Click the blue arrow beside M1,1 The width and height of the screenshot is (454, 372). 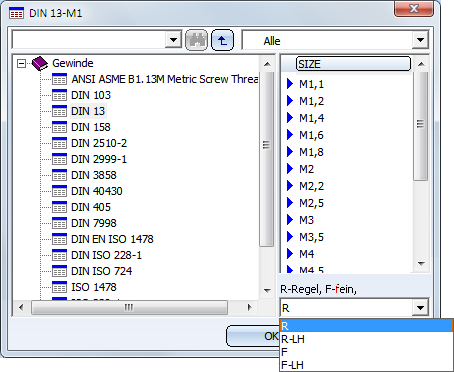(290, 84)
